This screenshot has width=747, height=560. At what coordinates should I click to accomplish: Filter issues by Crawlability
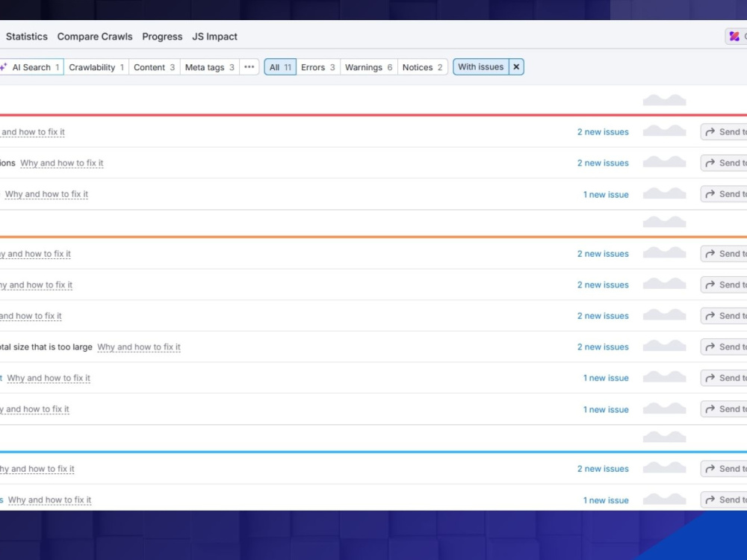point(96,67)
